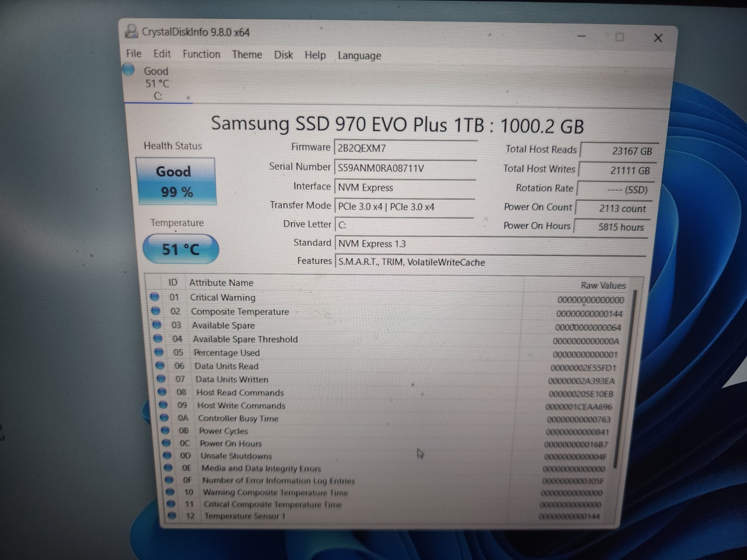
Task: Click the 51 °C temperature button
Action: click(180, 249)
